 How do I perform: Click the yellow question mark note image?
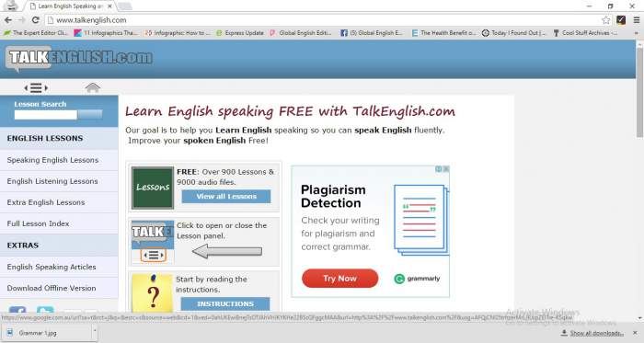click(152, 293)
